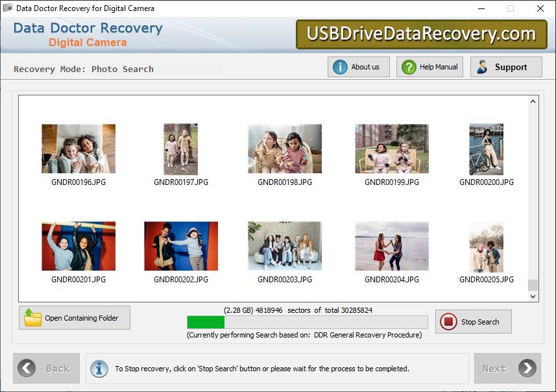The width and height of the screenshot is (556, 392).
Task: Click the person icon on the Support button
Action: tap(482, 66)
